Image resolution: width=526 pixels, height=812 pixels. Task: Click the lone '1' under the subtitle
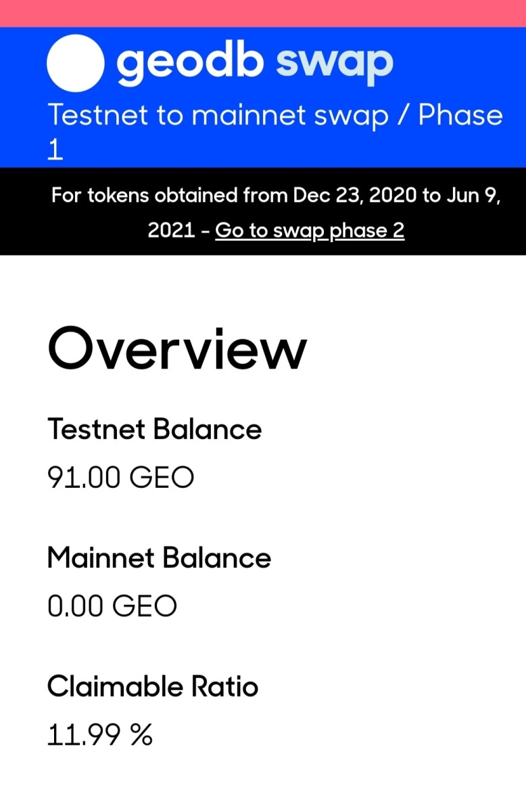[55, 150]
